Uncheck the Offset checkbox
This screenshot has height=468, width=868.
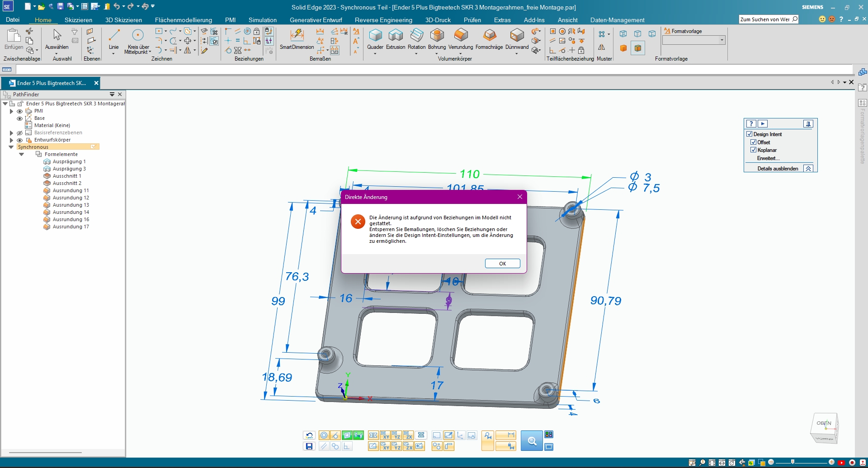[x=754, y=142]
